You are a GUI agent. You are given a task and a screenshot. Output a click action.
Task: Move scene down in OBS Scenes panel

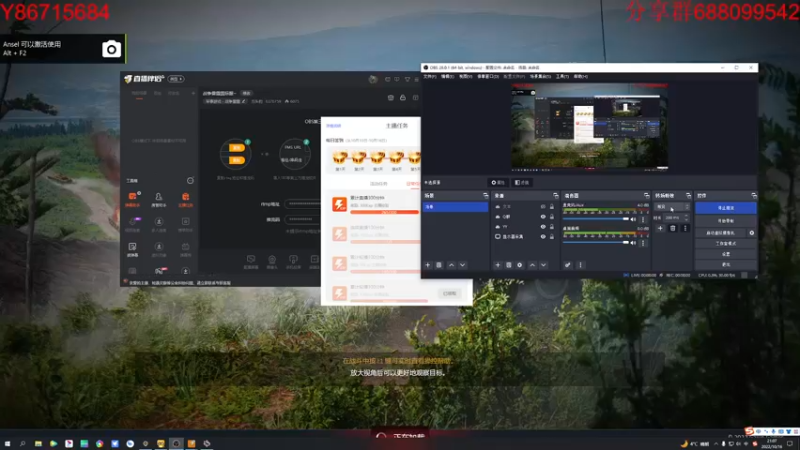pos(462,265)
